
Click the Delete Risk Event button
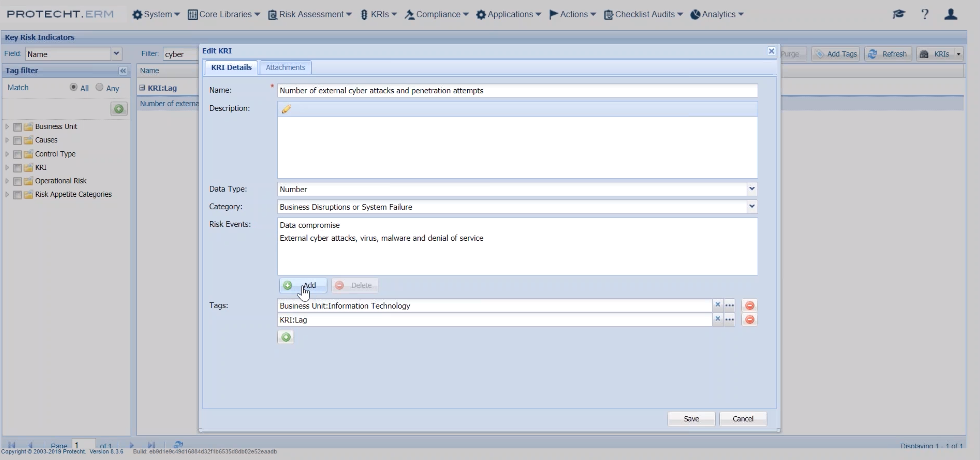point(354,285)
